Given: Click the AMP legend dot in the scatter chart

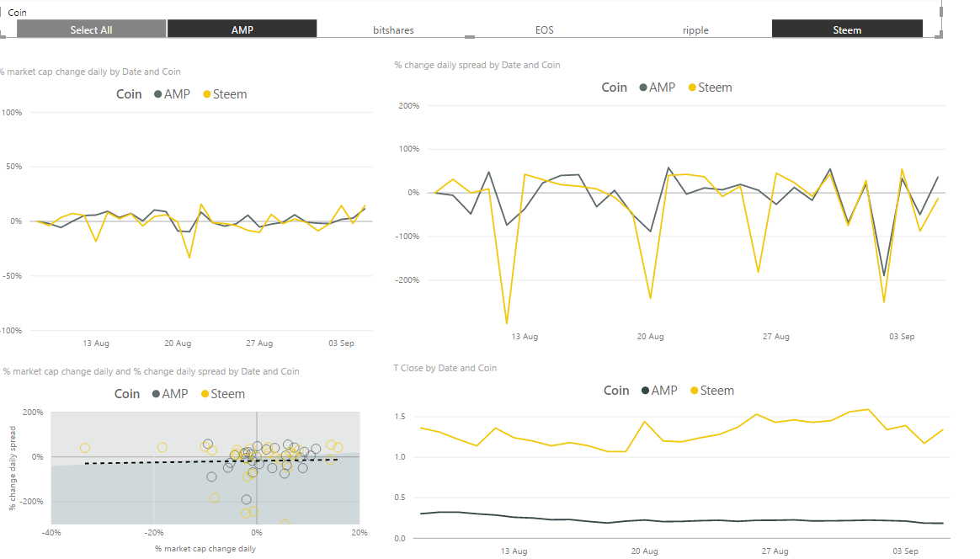Looking at the screenshot, I should [x=156, y=394].
